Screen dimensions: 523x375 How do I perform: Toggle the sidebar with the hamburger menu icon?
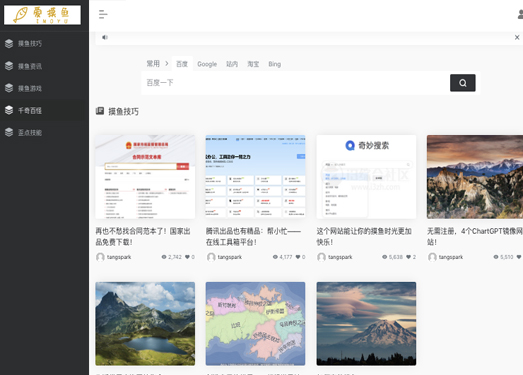[103, 14]
